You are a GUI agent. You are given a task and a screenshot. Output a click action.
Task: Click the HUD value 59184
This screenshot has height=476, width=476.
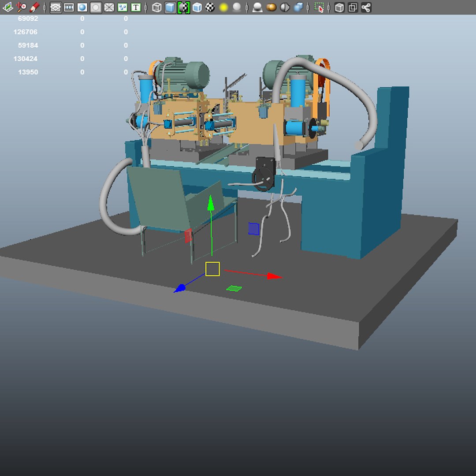click(28, 45)
